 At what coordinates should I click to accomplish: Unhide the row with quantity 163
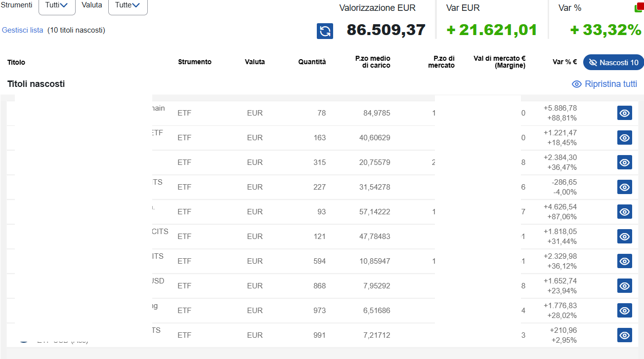pos(624,138)
